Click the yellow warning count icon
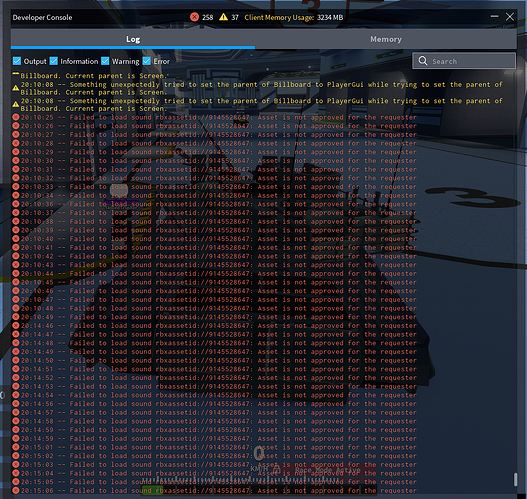Image resolution: width=527 pixels, height=499 pixels. (223, 17)
